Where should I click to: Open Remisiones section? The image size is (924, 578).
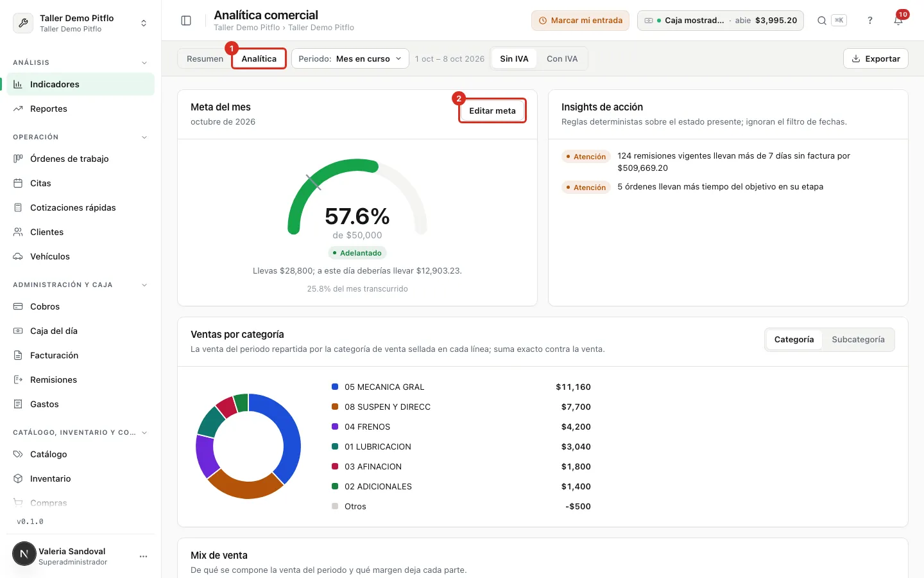point(81,380)
